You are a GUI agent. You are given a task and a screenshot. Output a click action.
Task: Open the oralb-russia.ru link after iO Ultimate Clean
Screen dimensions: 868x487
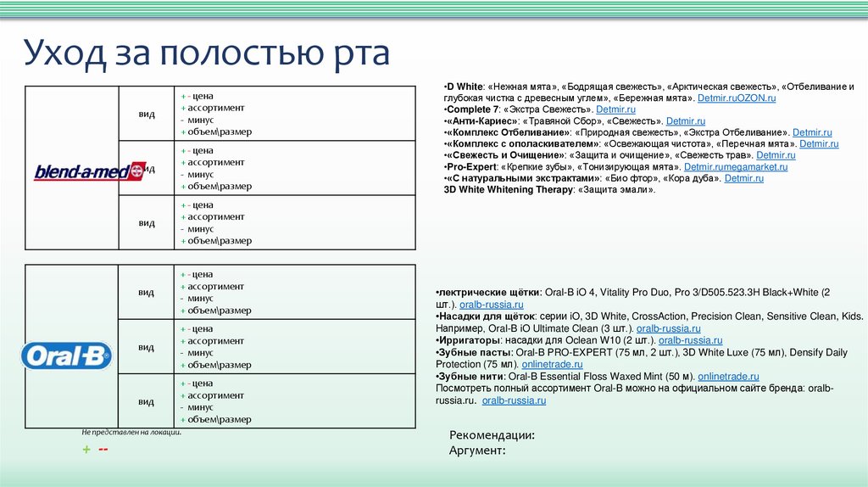coord(668,328)
